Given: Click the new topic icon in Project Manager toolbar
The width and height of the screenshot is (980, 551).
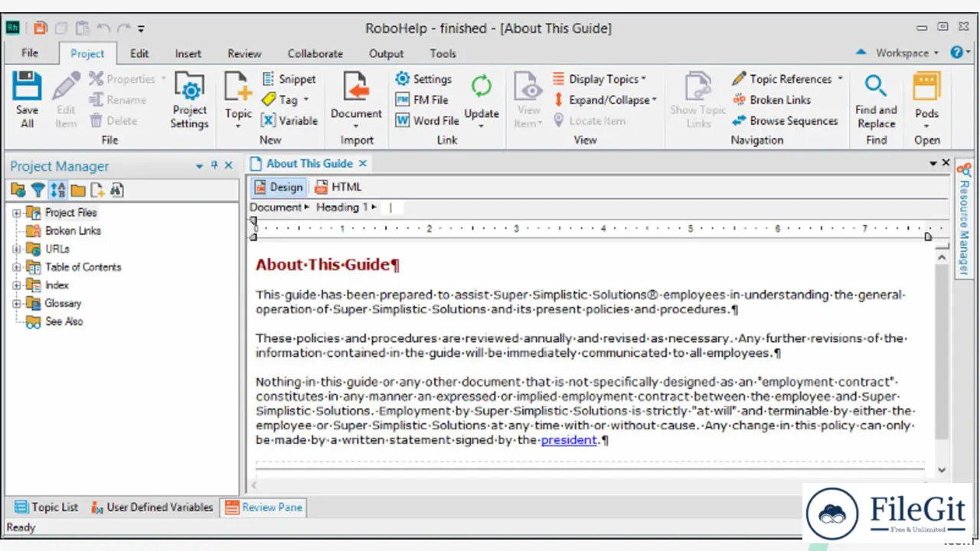Looking at the screenshot, I should pos(97,190).
